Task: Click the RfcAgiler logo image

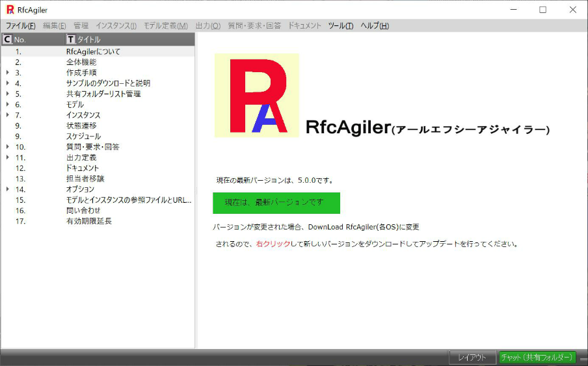Action: coord(257,96)
